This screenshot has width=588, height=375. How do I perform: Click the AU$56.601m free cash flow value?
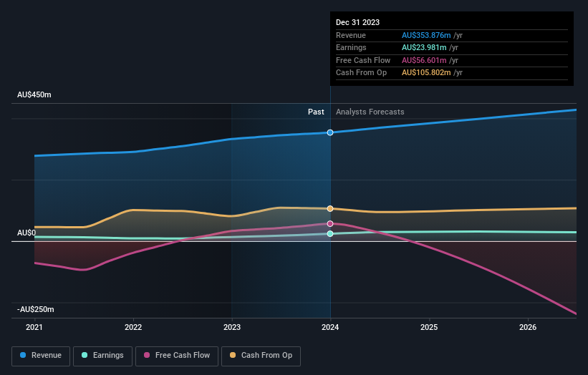[x=424, y=60]
